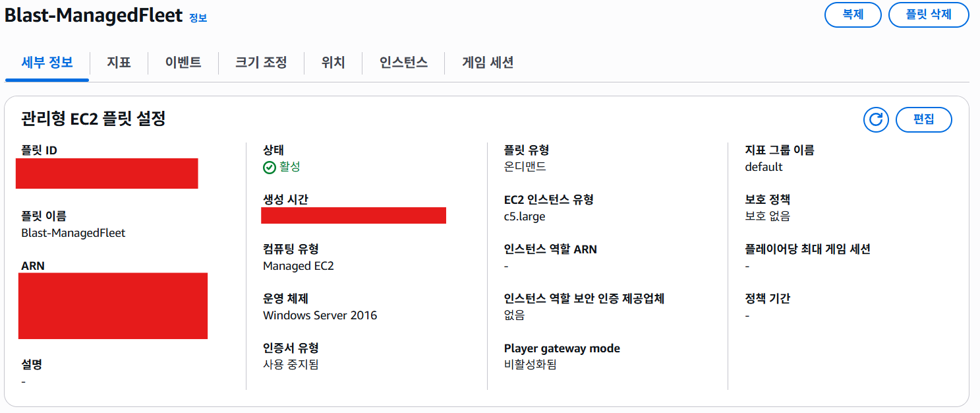Click the 관리형 EC2 플릿 설정 panel title
980x413 pixels.
94,119
